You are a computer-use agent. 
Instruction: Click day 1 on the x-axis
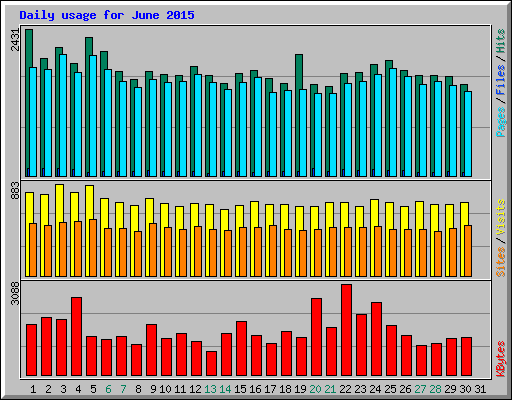(33, 389)
